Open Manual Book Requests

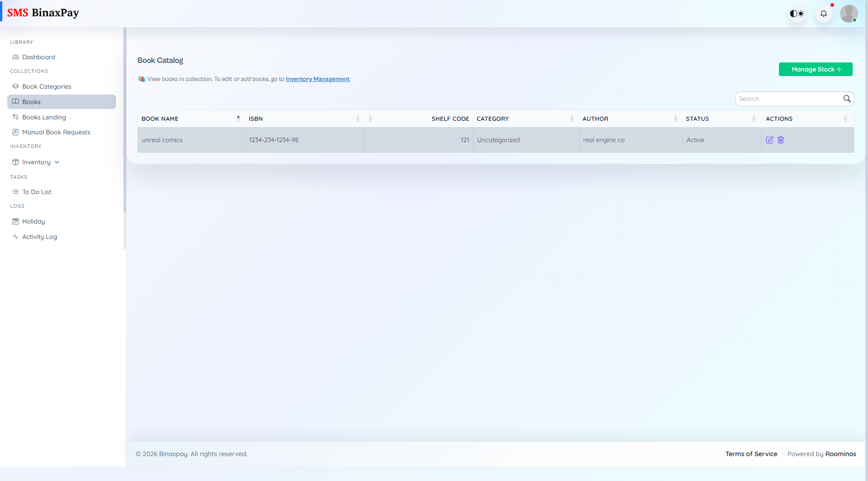point(16,132)
